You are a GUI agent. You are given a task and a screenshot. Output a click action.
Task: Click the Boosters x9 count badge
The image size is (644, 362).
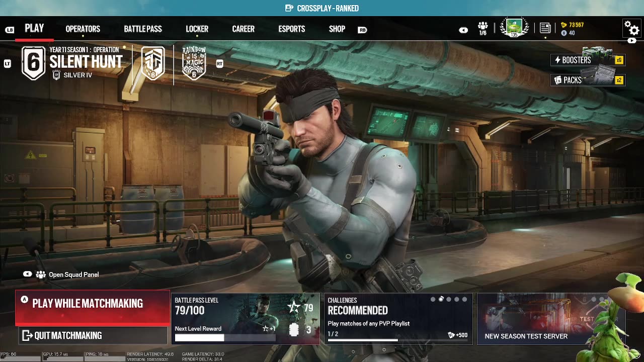(x=619, y=60)
